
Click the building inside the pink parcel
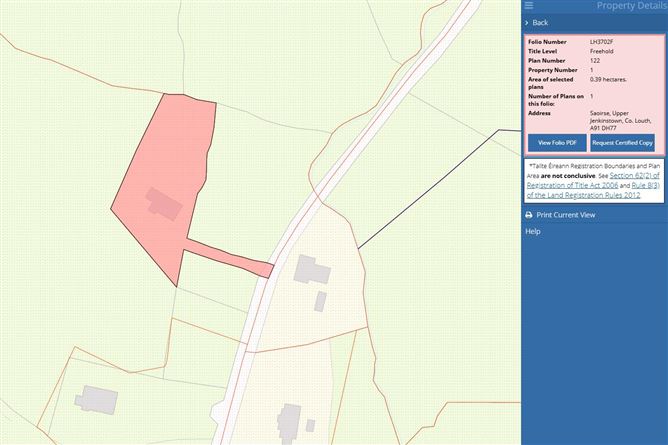click(164, 204)
